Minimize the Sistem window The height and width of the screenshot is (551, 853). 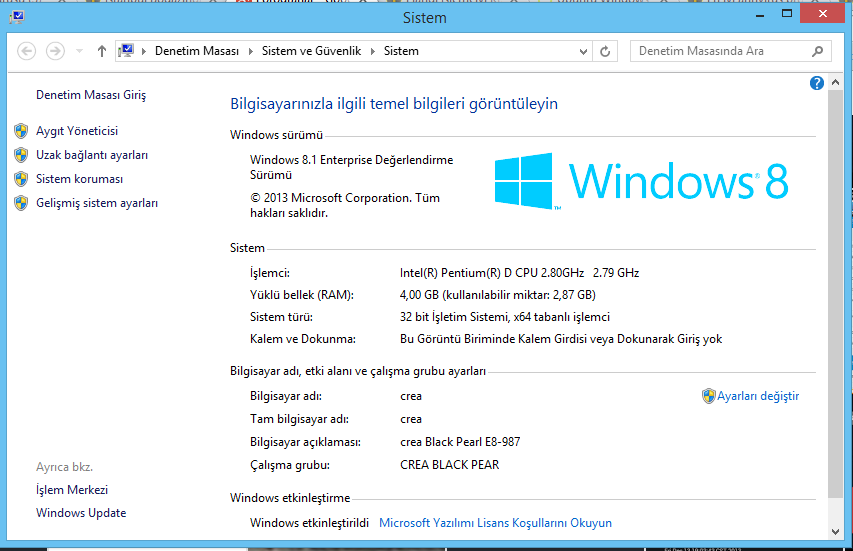[760, 14]
